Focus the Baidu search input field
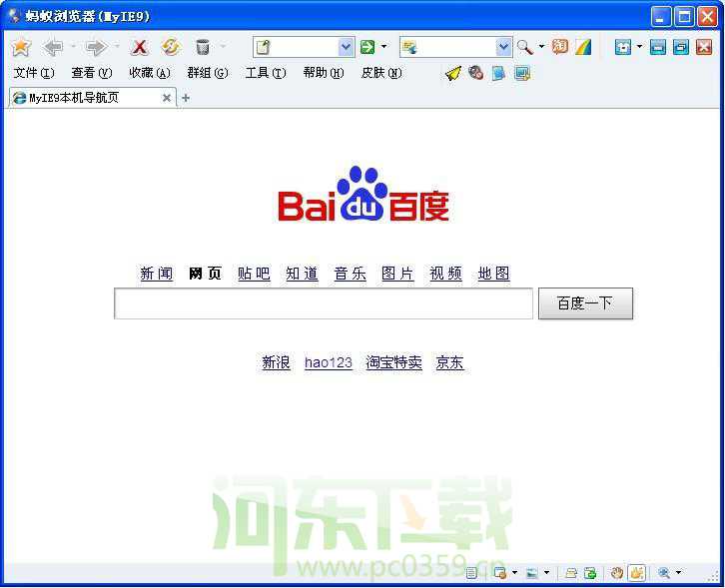Image resolution: width=725 pixels, height=588 pixels. (324, 303)
